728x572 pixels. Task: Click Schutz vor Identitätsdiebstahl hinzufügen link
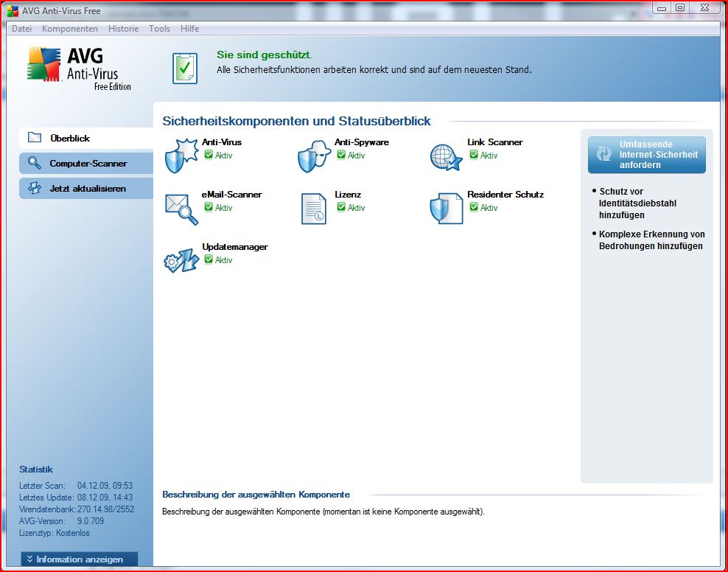[x=637, y=203]
